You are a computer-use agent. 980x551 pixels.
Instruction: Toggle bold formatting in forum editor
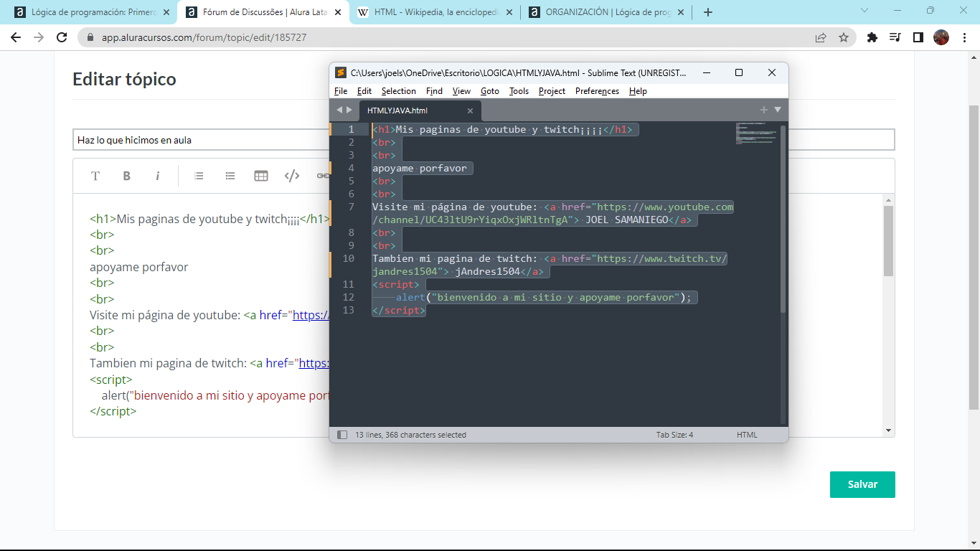tap(126, 176)
